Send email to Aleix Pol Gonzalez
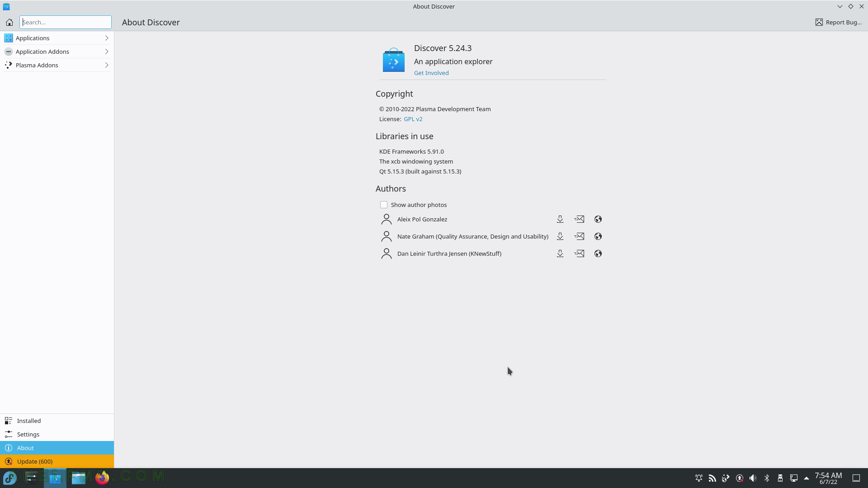 [x=579, y=219]
